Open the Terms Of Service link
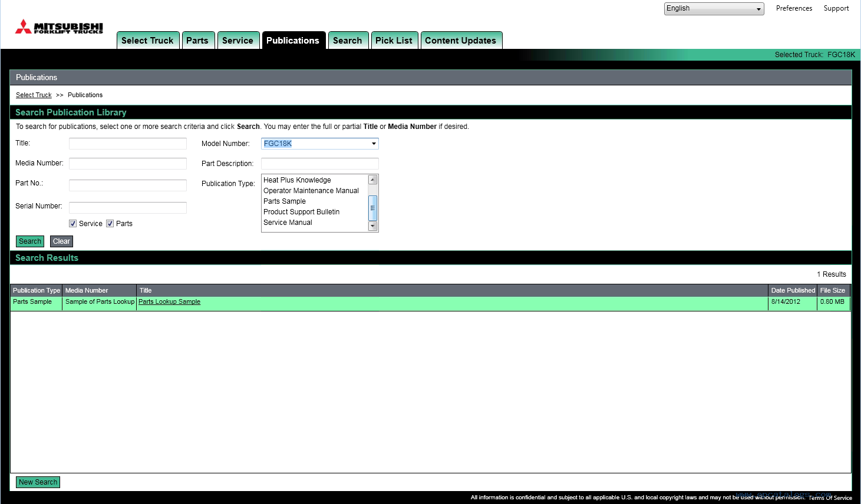The image size is (861, 504). pos(830,498)
